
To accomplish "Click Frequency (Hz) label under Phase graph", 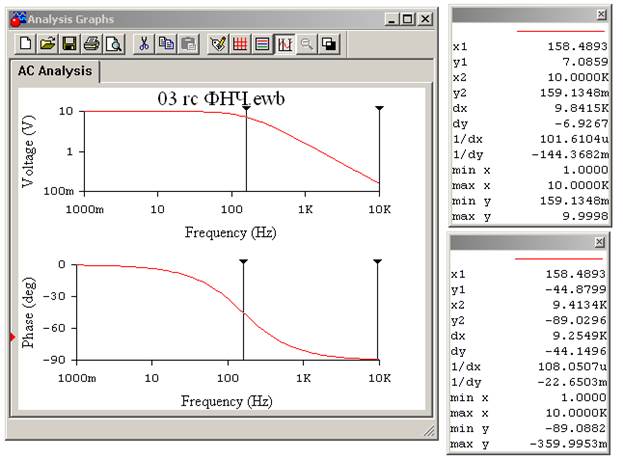I will (x=226, y=401).
